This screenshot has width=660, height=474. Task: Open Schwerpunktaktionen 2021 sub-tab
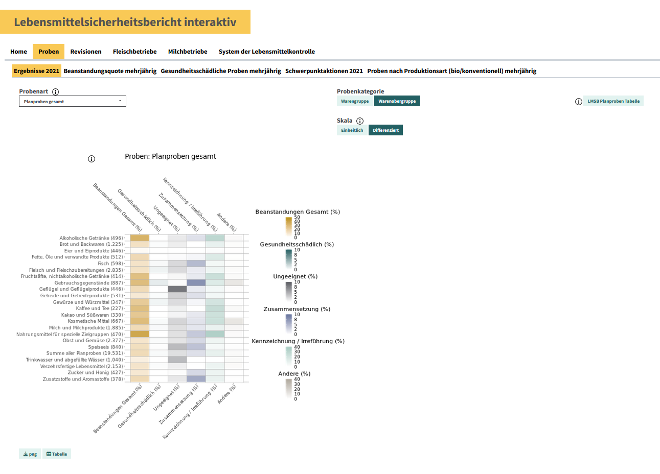pyautogui.click(x=322, y=71)
